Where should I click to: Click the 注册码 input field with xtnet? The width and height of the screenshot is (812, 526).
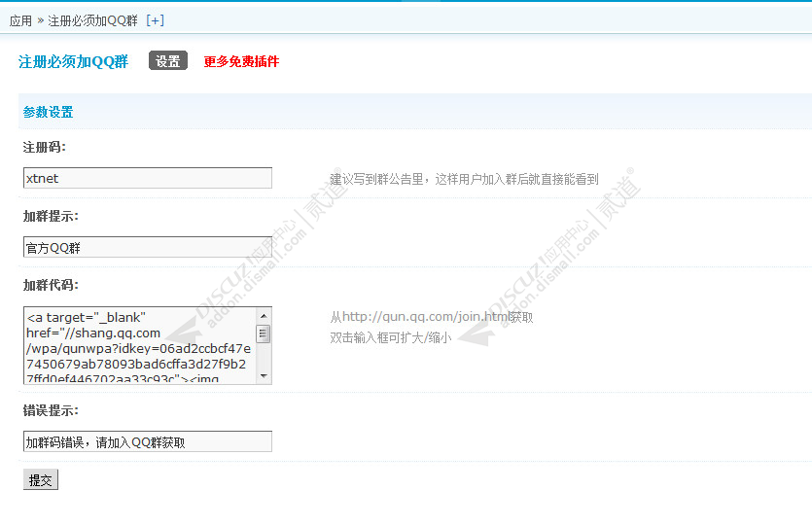click(148, 178)
